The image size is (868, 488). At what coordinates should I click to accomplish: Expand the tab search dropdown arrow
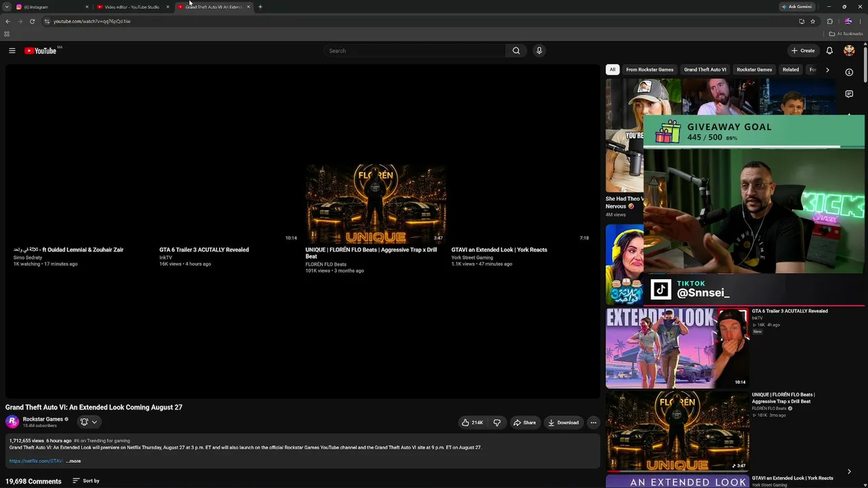point(7,7)
